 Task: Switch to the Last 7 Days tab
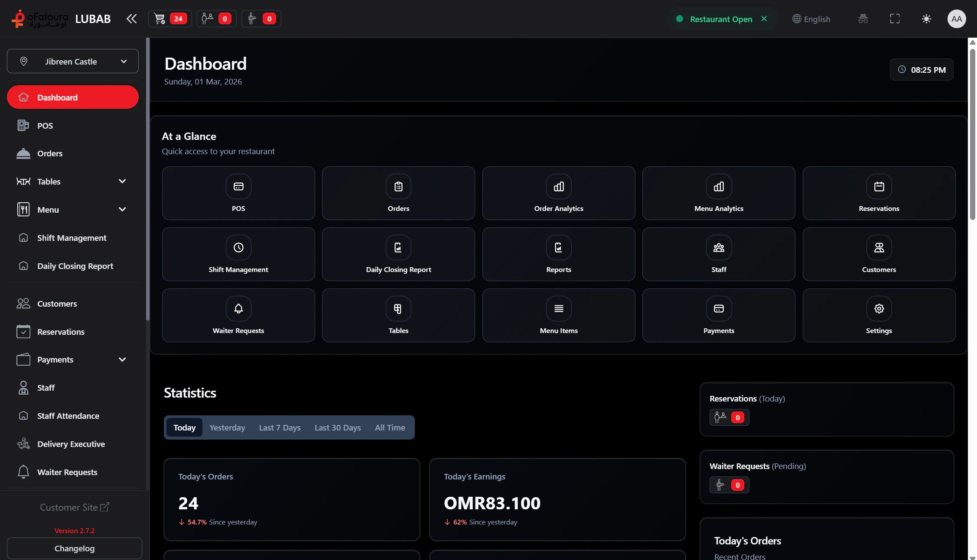pyautogui.click(x=280, y=427)
